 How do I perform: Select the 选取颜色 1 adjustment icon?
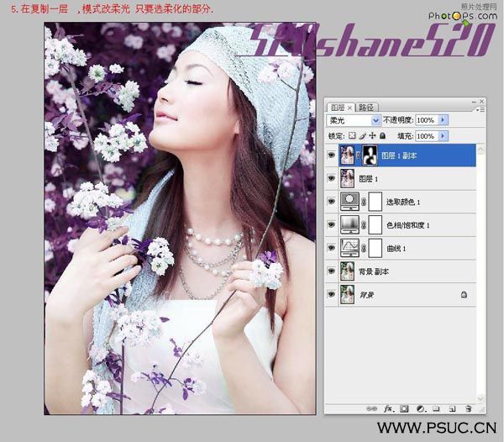pyautogui.click(x=349, y=202)
